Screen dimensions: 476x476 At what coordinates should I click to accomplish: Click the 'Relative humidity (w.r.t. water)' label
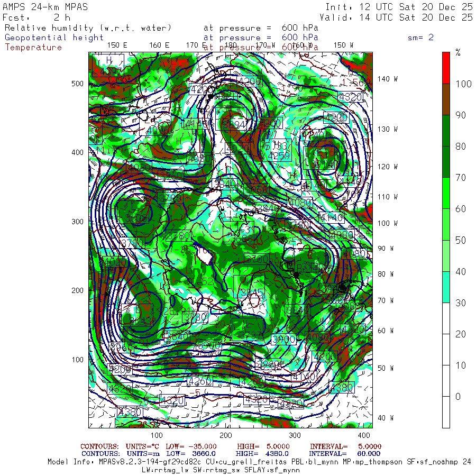(88, 28)
